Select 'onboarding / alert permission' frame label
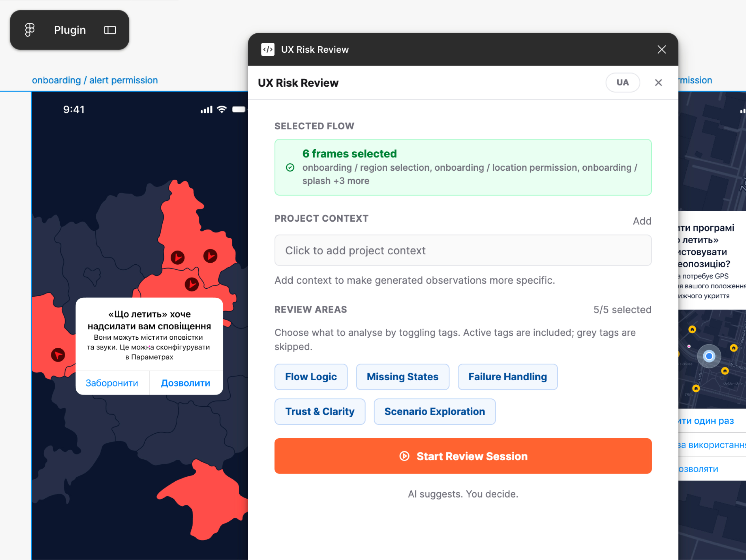Viewport: 746px width, 560px height. coord(95,80)
